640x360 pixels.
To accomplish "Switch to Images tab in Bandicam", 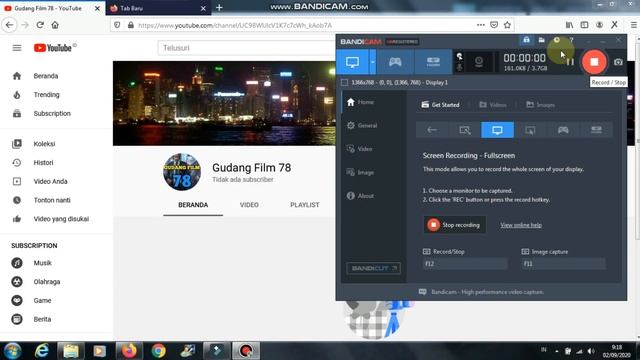I will pyautogui.click(x=540, y=105).
